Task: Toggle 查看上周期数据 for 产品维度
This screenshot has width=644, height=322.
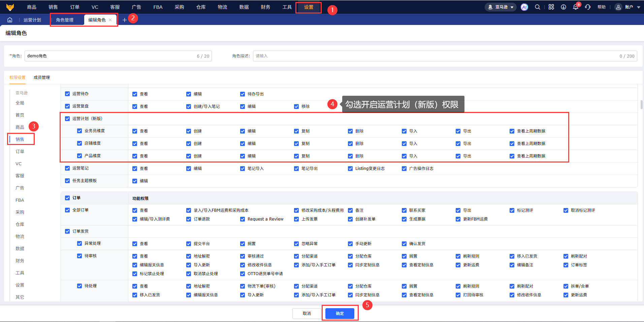Action: (x=512, y=156)
